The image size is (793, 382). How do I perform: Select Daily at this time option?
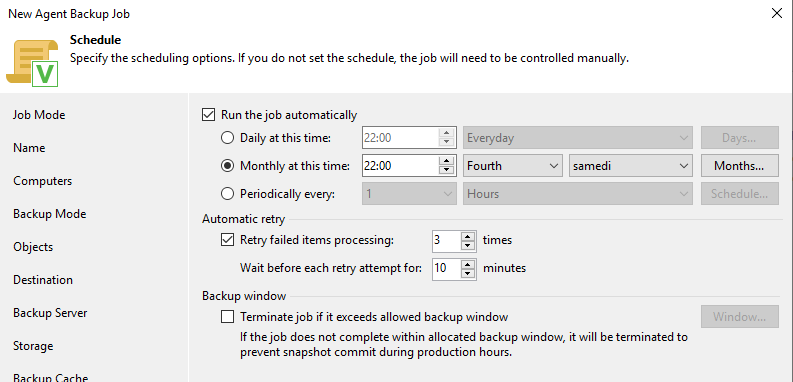pos(228,138)
